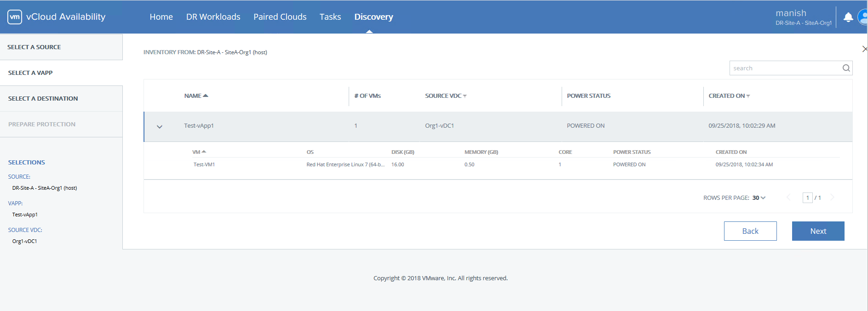Click the 0.50 memory value
This screenshot has width=868, height=311.
(469, 164)
